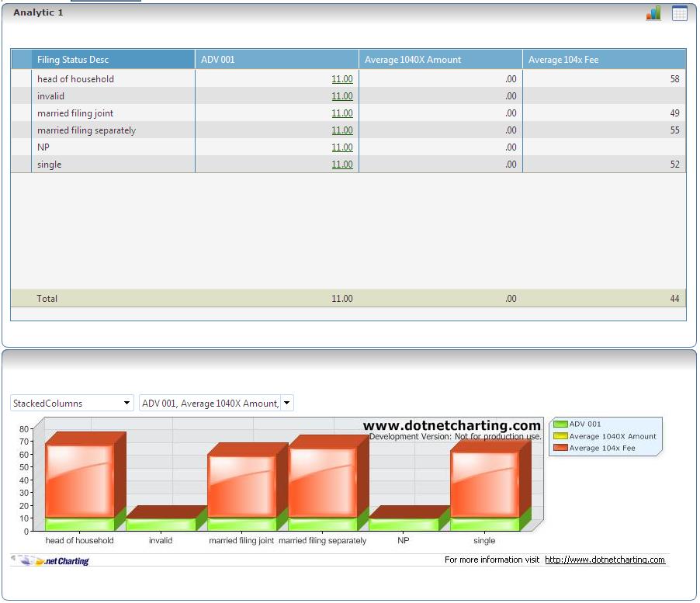Screen dimensions: 700x603
Task: Sort by Average 104x Fee column header
Action: tap(604, 59)
